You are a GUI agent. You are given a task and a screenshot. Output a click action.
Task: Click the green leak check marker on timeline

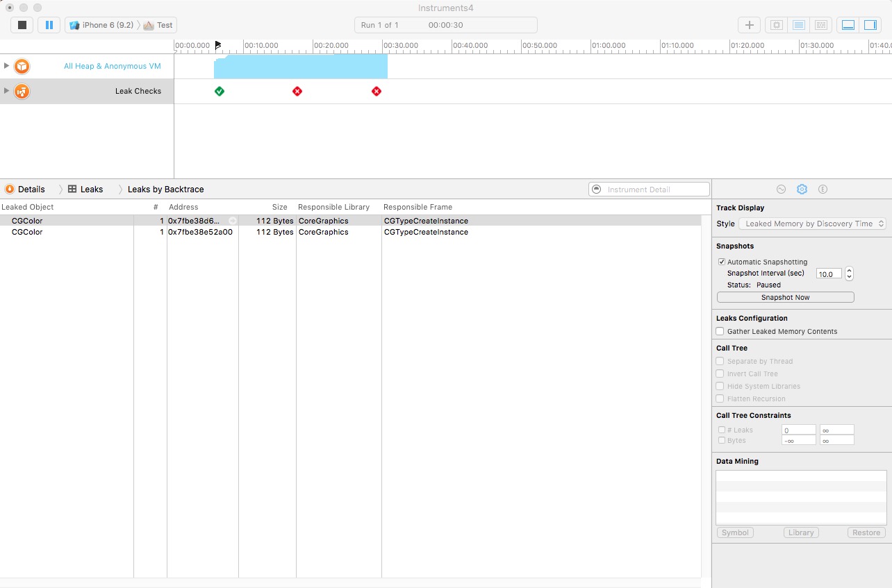coord(220,91)
